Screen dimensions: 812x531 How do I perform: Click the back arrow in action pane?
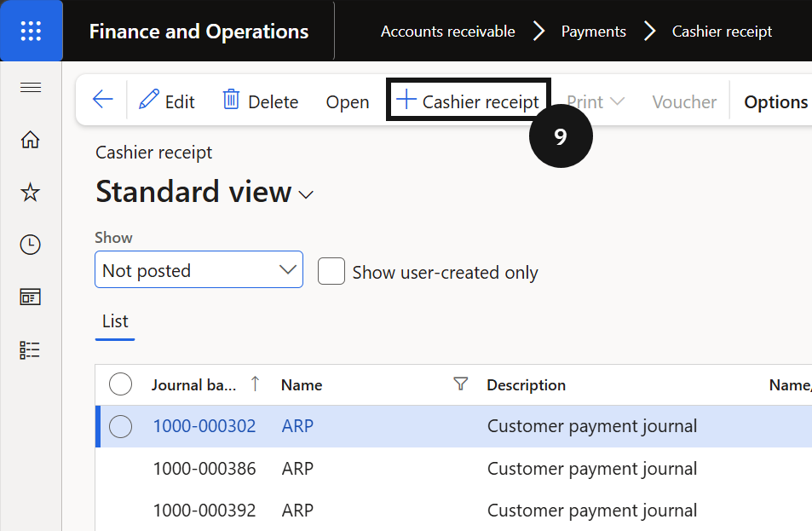pyautogui.click(x=102, y=99)
